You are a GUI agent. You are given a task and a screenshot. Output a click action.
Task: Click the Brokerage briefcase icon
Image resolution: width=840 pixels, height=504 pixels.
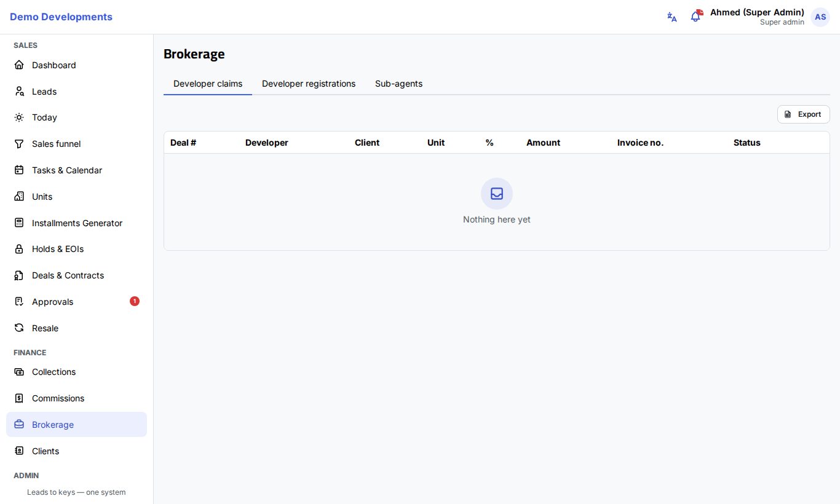(x=19, y=425)
